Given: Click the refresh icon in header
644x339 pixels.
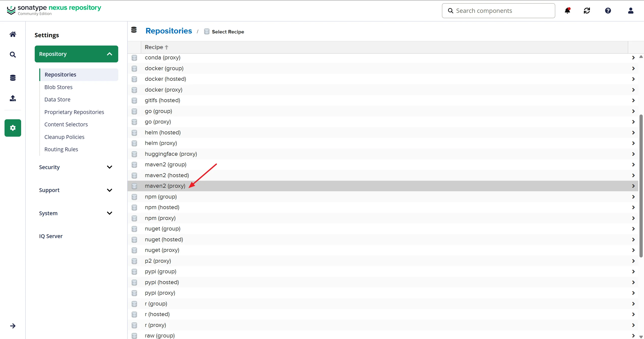Looking at the screenshot, I should pyautogui.click(x=587, y=11).
